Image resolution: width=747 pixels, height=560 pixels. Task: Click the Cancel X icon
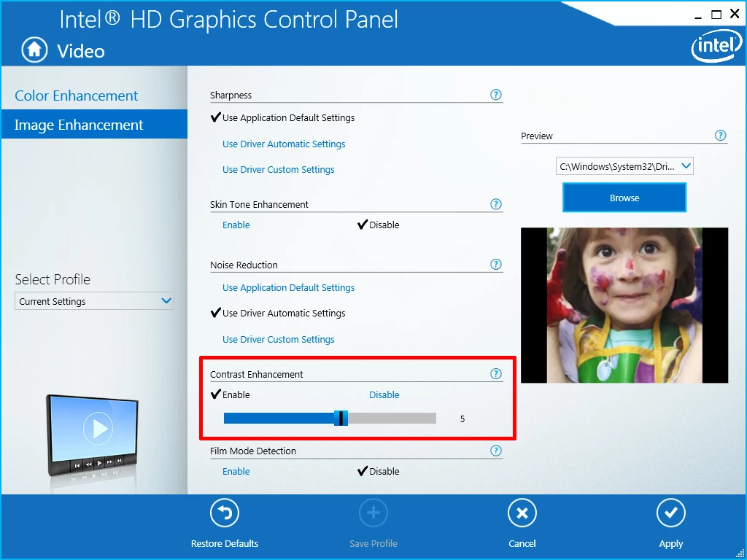[x=522, y=513]
